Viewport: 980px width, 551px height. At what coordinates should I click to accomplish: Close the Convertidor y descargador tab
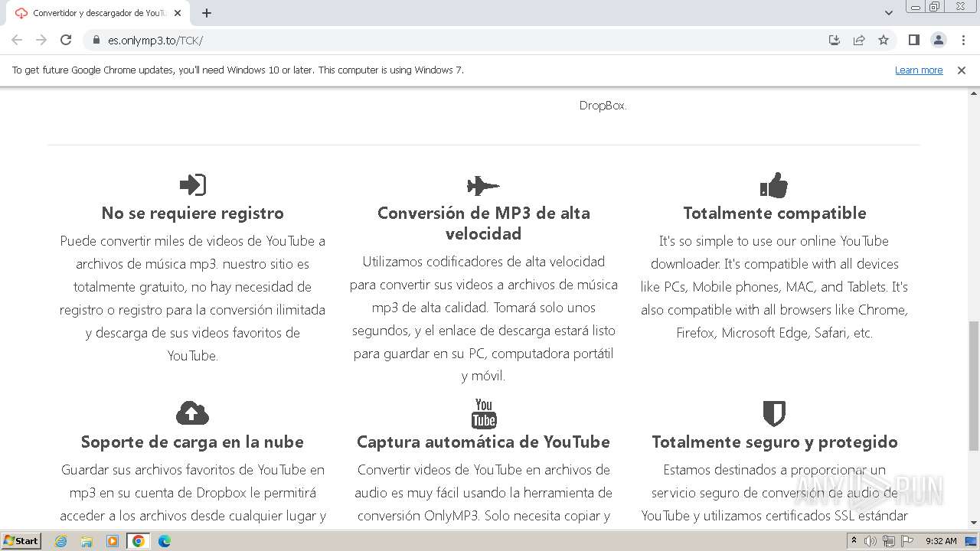point(178,13)
